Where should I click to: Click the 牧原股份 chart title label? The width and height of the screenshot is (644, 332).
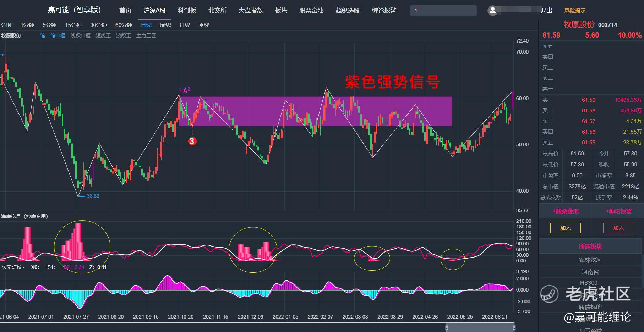(11, 35)
